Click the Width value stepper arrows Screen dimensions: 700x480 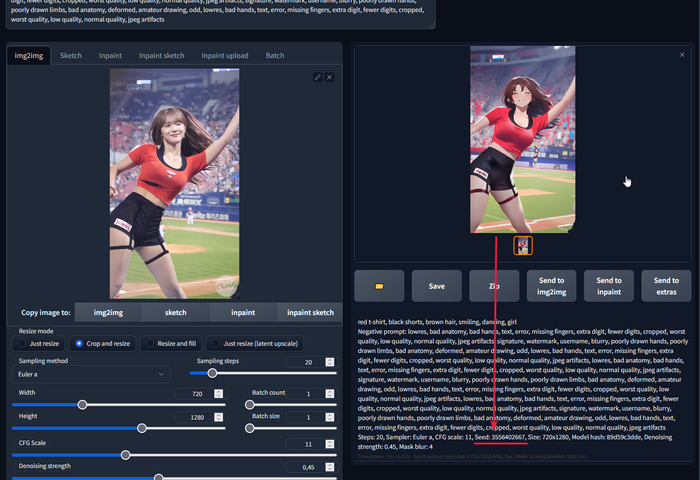click(218, 393)
